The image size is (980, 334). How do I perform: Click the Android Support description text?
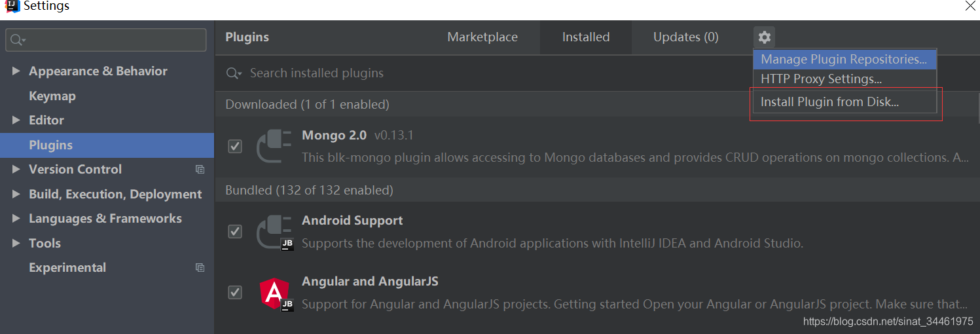(553, 244)
